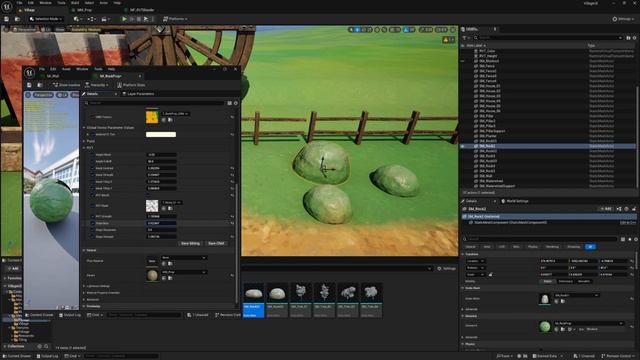This screenshot has height=360, width=640.
Task: Collapse the RVT parameter group
Action: click(x=84, y=148)
